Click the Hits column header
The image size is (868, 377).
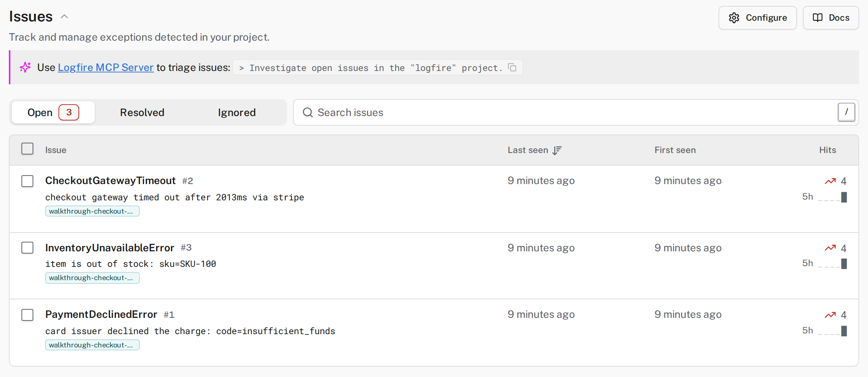pos(828,150)
